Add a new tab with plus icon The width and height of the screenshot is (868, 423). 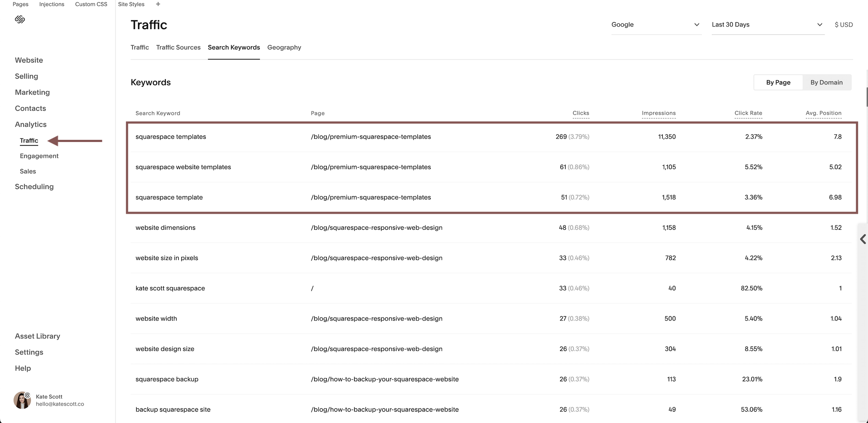[158, 4]
